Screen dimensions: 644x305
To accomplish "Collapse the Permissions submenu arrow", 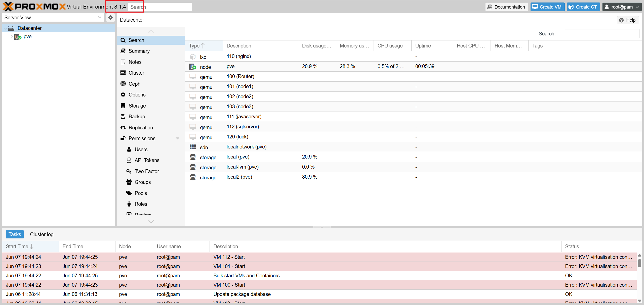I will pos(178,138).
